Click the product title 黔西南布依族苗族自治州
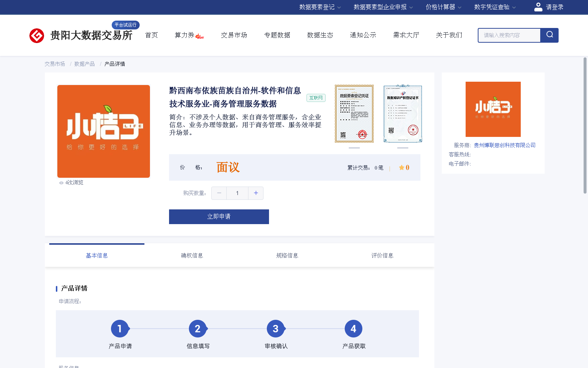 [235, 97]
